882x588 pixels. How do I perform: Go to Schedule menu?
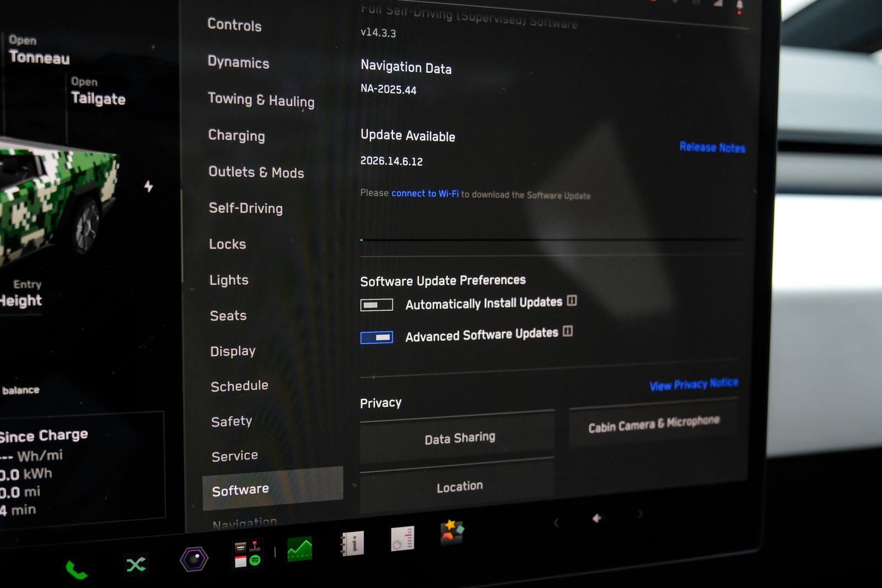(240, 386)
